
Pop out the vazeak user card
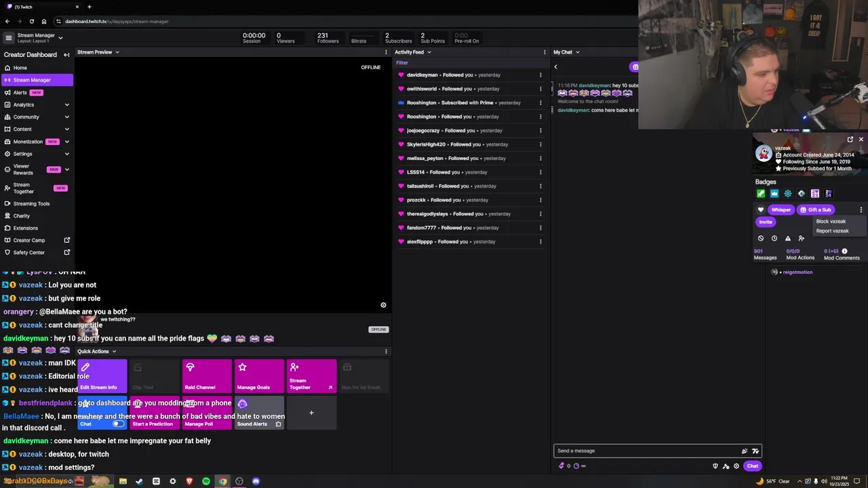(x=850, y=139)
